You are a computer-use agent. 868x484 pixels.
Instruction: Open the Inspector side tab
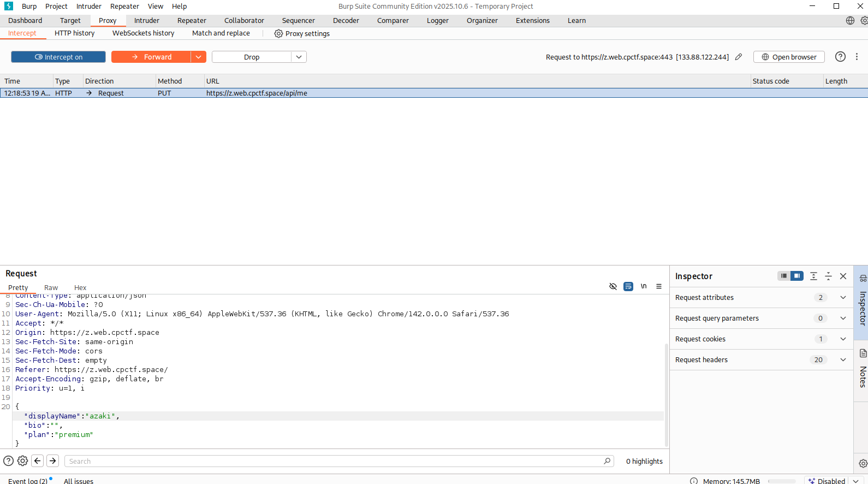862,303
